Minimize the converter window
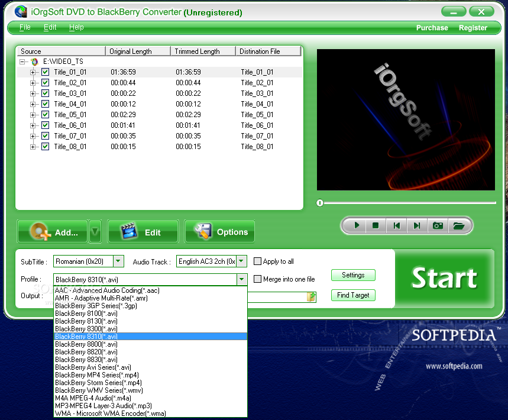The image size is (508, 420). tap(454, 12)
